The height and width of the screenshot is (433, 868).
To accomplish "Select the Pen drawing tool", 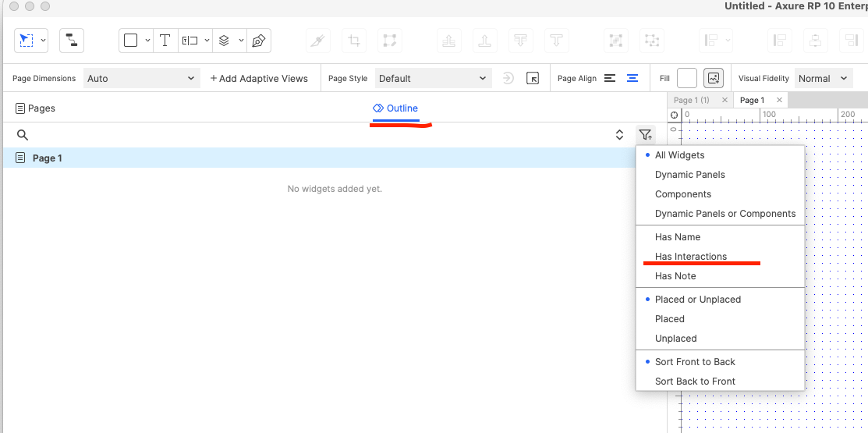I will coord(259,41).
